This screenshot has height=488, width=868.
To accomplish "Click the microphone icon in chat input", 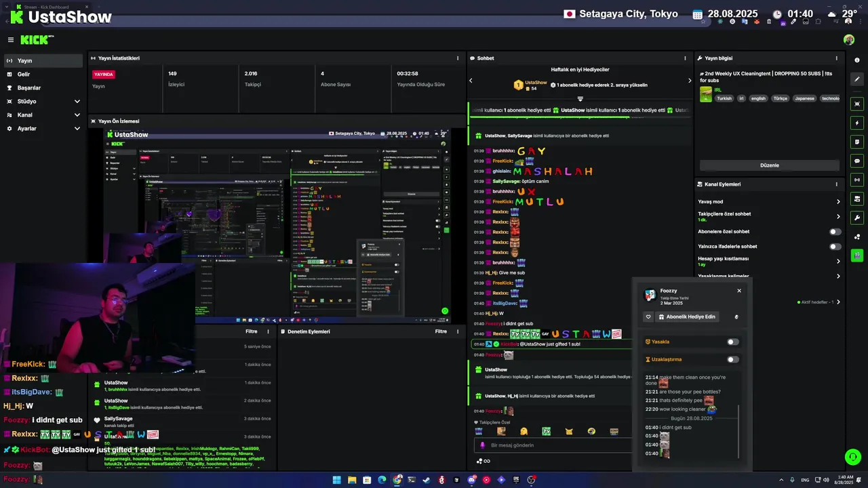I will (x=483, y=445).
